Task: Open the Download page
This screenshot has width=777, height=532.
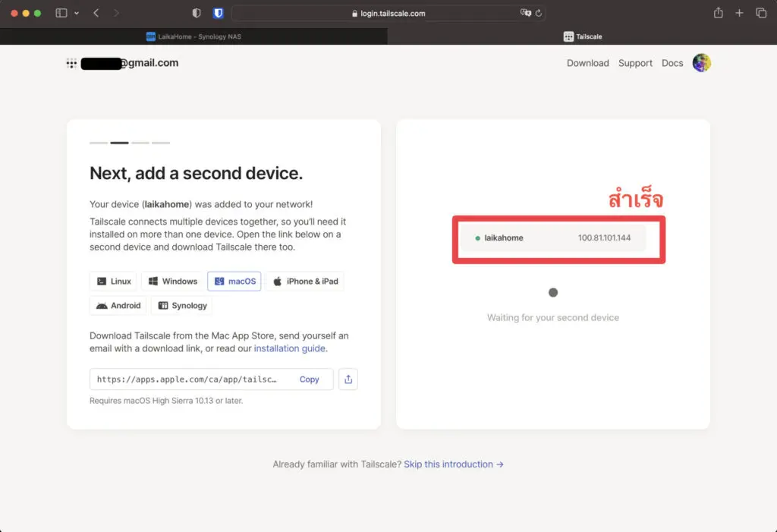Action: (x=588, y=63)
